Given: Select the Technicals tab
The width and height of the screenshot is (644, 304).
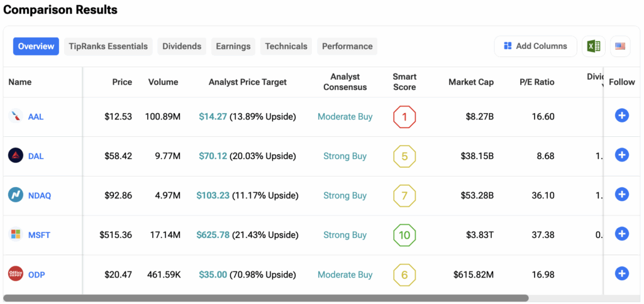Looking at the screenshot, I should 286,46.
